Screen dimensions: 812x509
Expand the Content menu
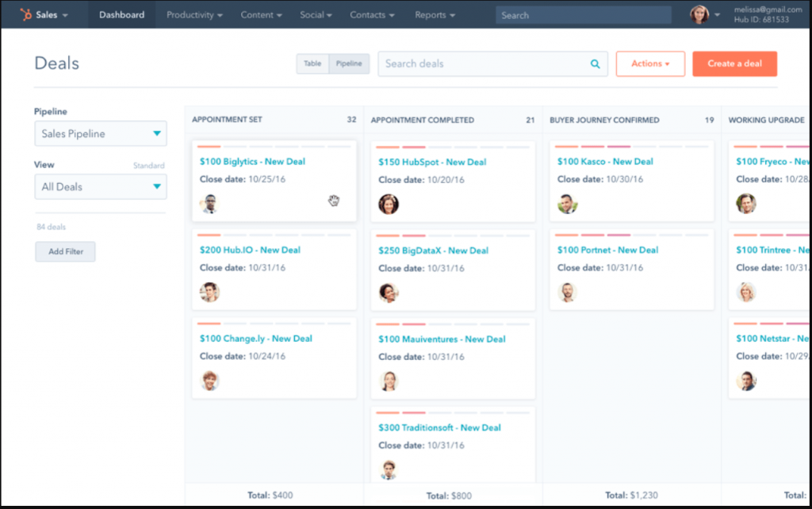[261, 15]
